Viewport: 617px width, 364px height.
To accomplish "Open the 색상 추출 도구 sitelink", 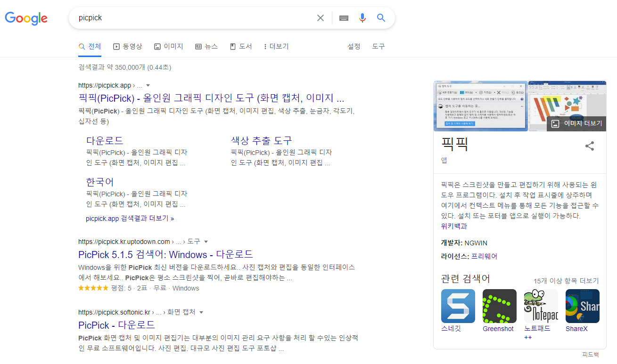I will click(262, 140).
